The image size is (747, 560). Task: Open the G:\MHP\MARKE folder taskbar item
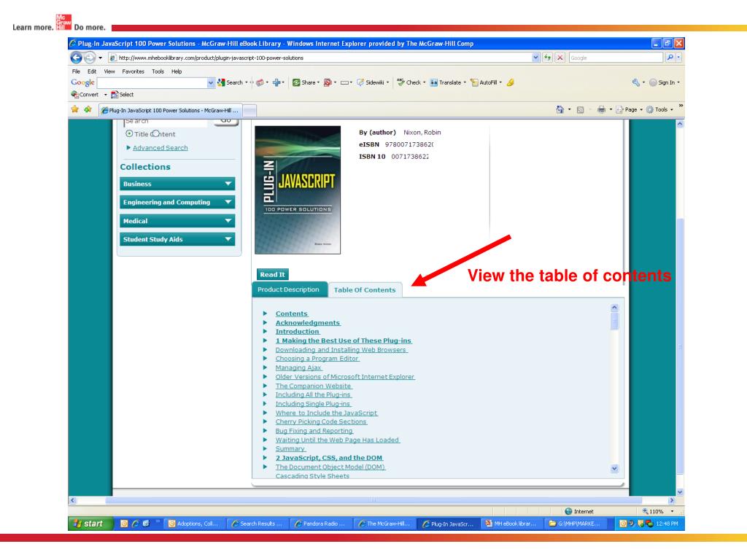(x=575, y=524)
